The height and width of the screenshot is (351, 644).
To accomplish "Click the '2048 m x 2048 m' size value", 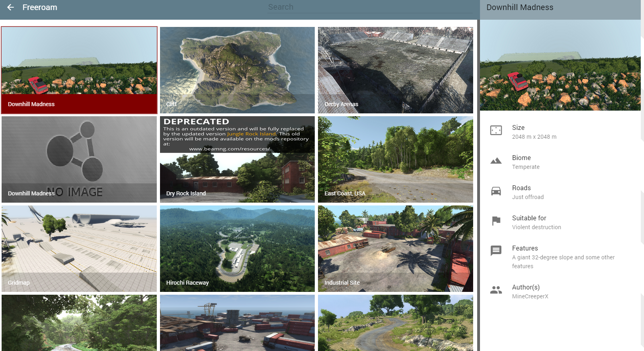I will click(x=534, y=137).
